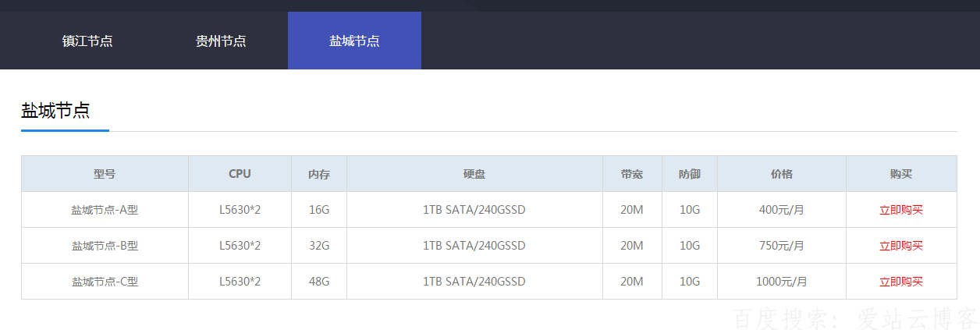Click the 盐城节点 section heading

55,111
